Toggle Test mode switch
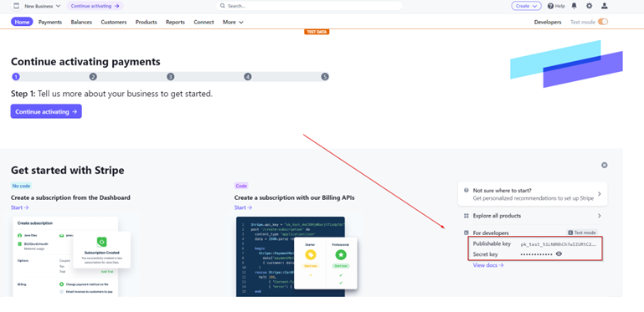This screenshot has width=644, height=312. tap(602, 22)
